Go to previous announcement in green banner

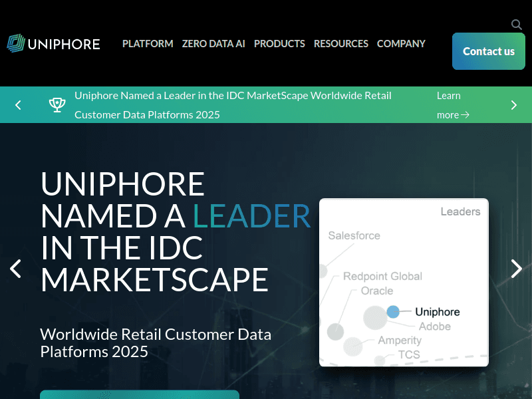19,105
